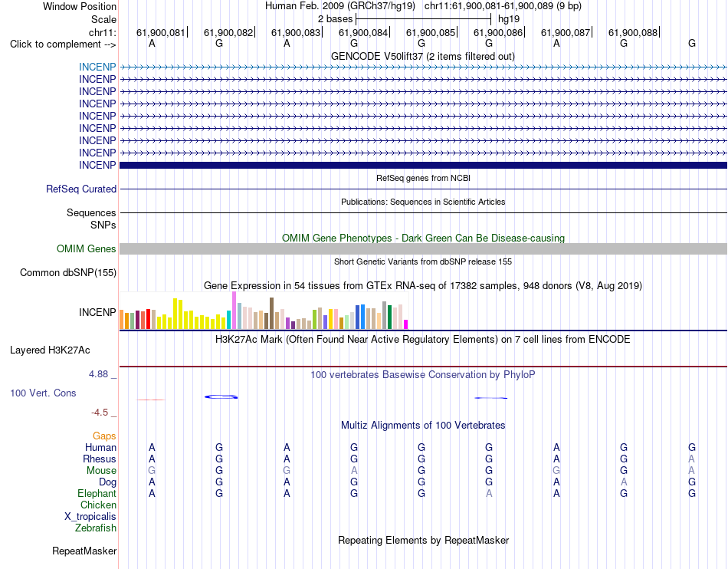This screenshot has width=728, height=569.
Task: Click the "2 bases" scale bar label
Action: pyautogui.click(x=335, y=19)
